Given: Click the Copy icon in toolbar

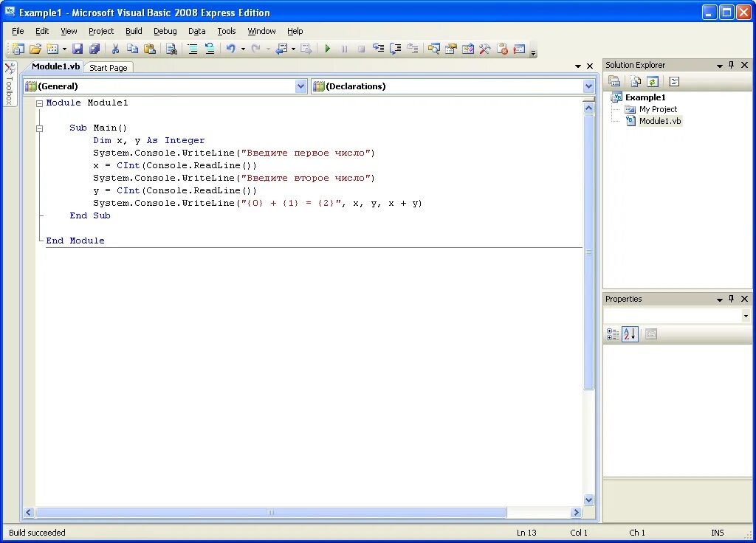Looking at the screenshot, I should click(x=132, y=49).
